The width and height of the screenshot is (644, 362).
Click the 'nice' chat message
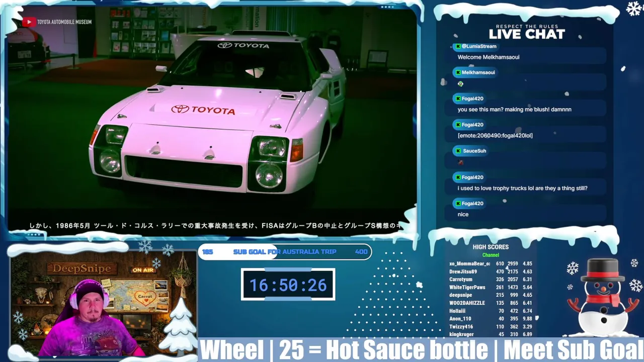[x=463, y=214]
